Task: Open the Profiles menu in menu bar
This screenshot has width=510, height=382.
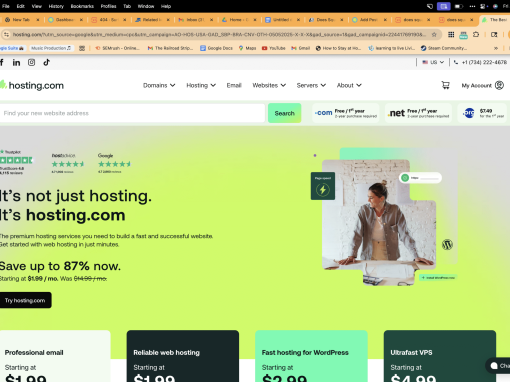Action: point(108,6)
